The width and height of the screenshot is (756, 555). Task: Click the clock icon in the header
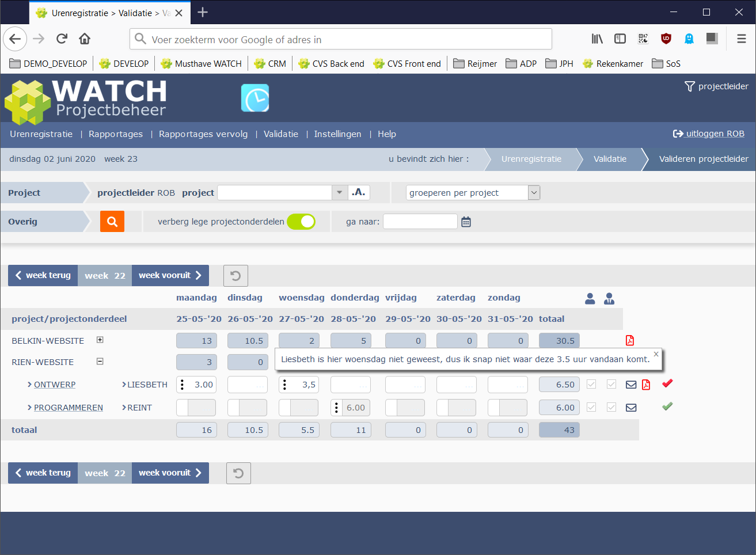[255, 98]
